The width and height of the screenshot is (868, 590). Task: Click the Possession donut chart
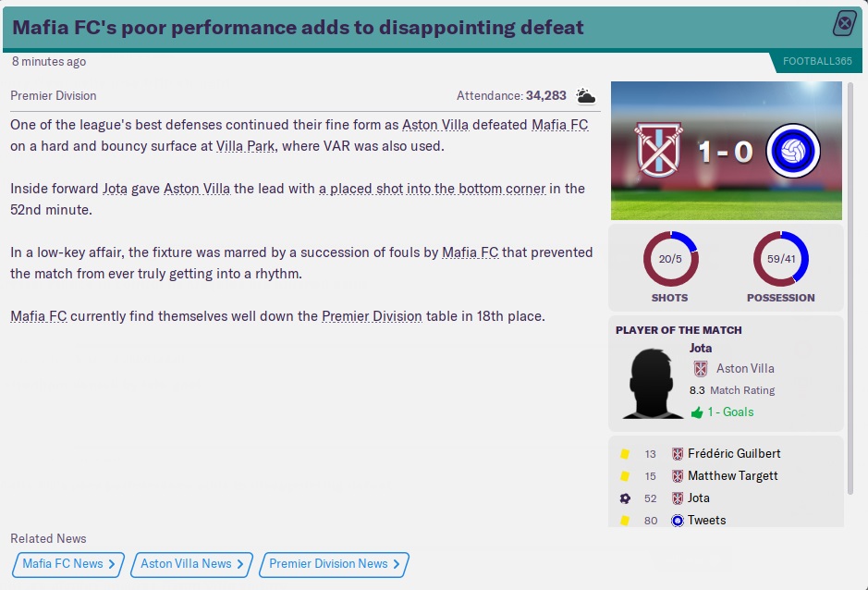pyautogui.click(x=780, y=259)
